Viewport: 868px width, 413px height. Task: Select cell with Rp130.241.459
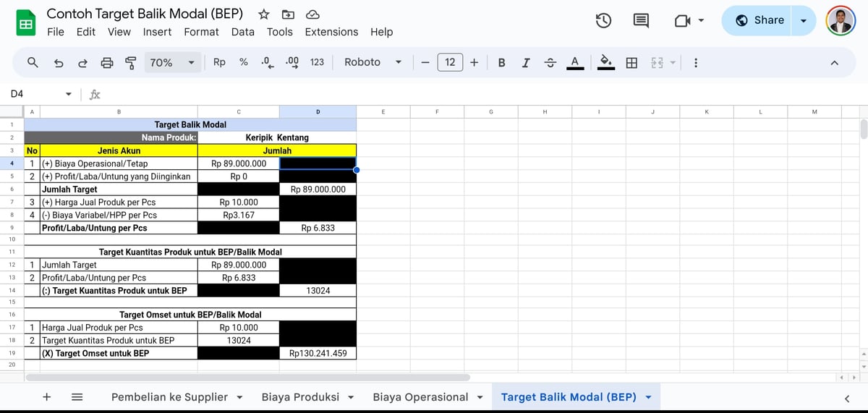point(318,353)
